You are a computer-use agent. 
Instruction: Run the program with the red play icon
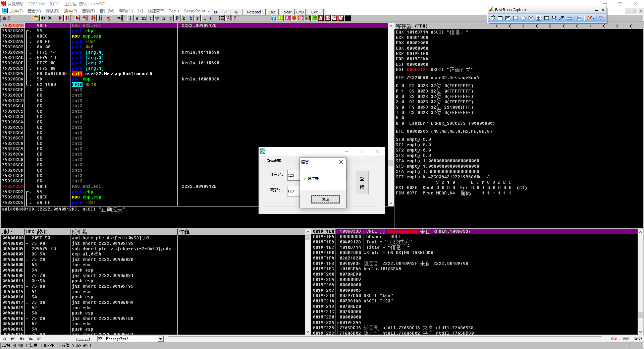pyautogui.click(x=60, y=18)
